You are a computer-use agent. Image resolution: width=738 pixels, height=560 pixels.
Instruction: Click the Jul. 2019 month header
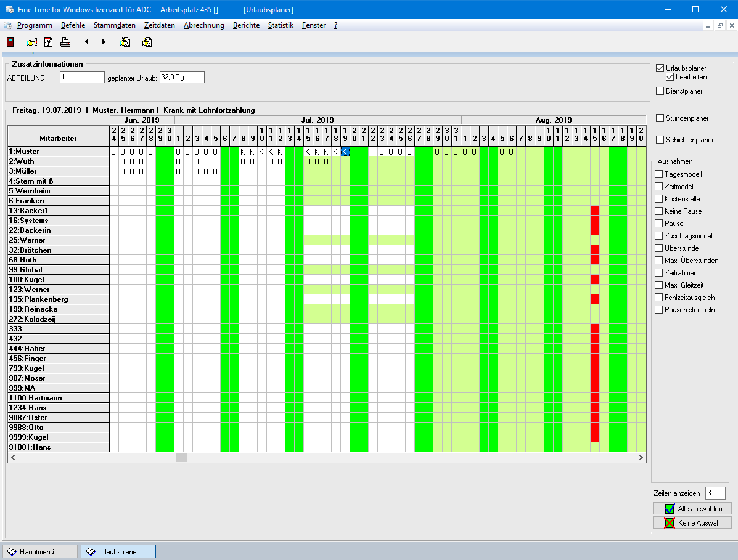(318, 120)
